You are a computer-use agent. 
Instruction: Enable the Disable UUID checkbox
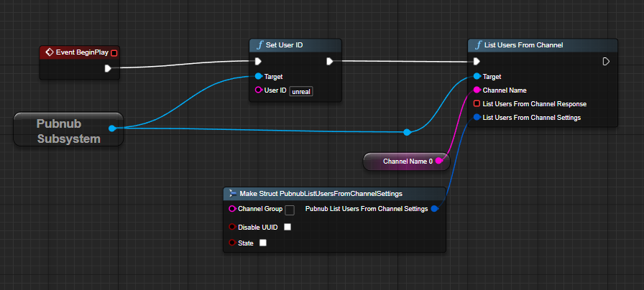[x=287, y=228]
